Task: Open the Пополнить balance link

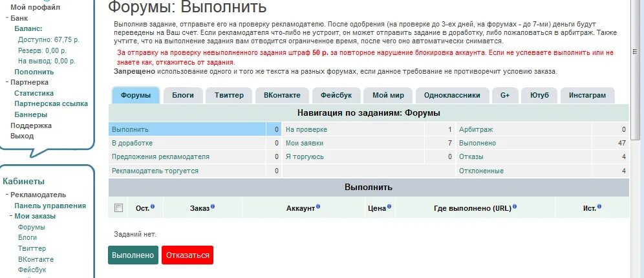Action: [34, 72]
